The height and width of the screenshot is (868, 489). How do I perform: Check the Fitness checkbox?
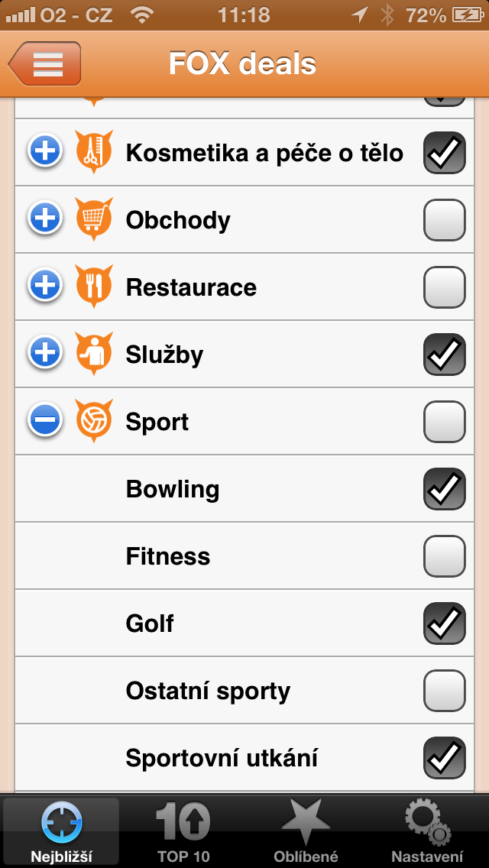pyautogui.click(x=444, y=556)
